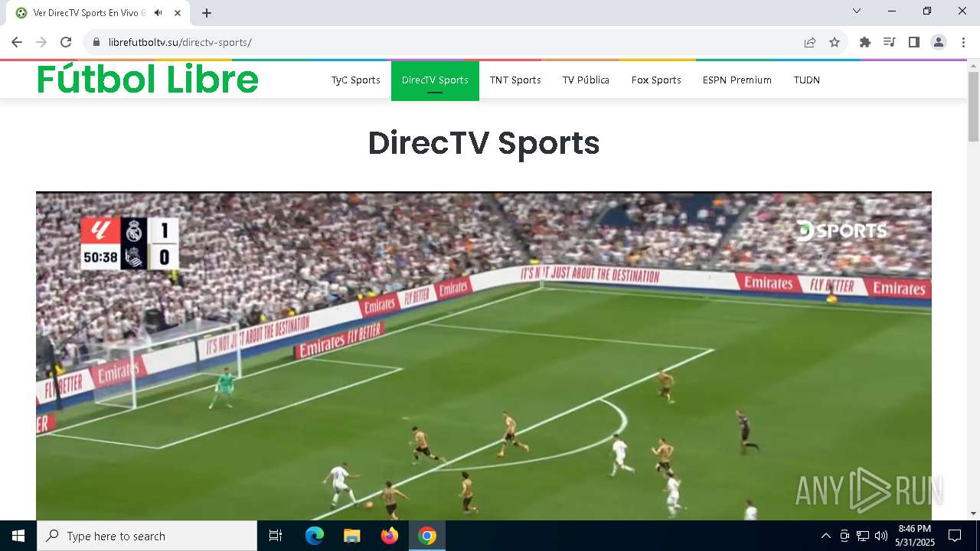Image resolution: width=980 pixels, height=551 pixels.
Task: Open Chrome three-dot menu
Action: (963, 42)
